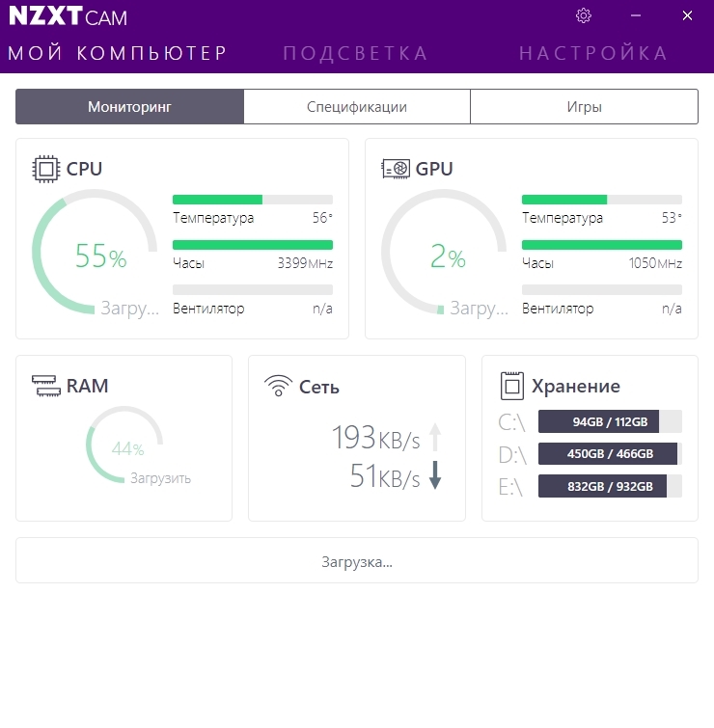This screenshot has width=714, height=728.
Task: Open the Спецификации tab
Action: click(356, 107)
